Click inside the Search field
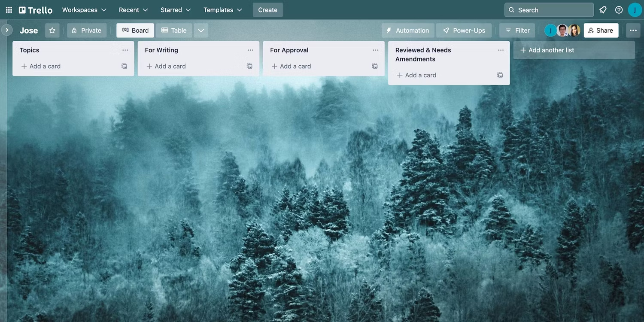The width and height of the screenshot is (644, 322). pyautogui.click(x=549, y=9)
